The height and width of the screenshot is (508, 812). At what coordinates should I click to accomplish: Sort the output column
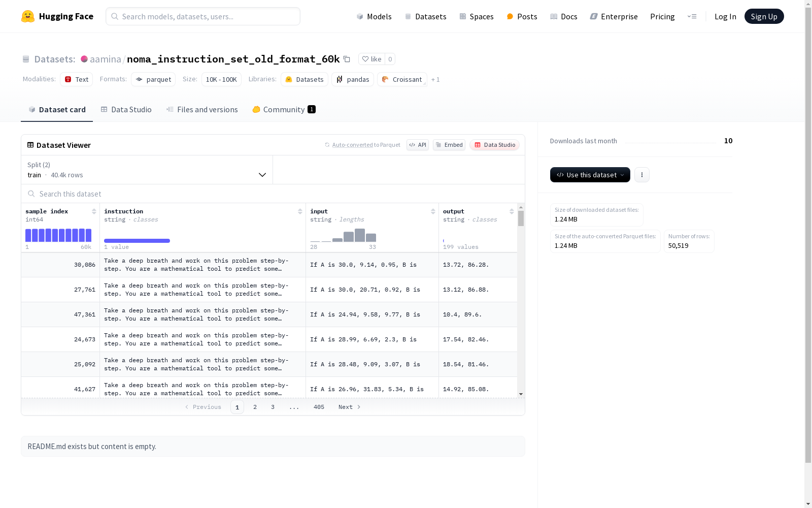pos(512,211)
